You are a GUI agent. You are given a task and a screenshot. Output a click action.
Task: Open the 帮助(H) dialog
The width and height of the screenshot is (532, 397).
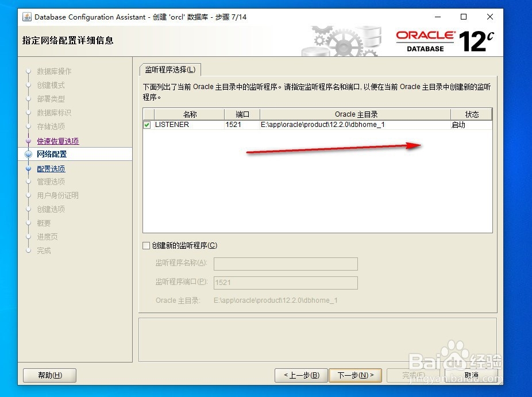[49, 375]
